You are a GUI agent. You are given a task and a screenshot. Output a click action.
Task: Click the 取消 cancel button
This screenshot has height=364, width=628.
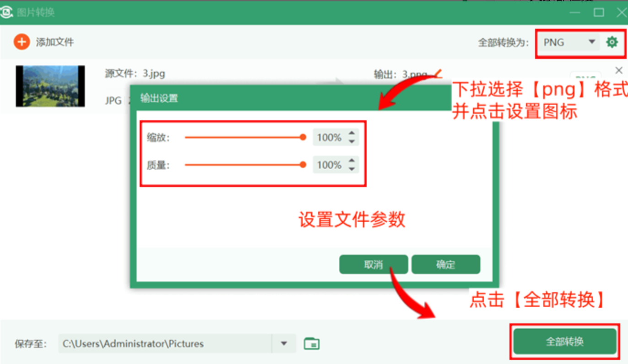point(374,264)
